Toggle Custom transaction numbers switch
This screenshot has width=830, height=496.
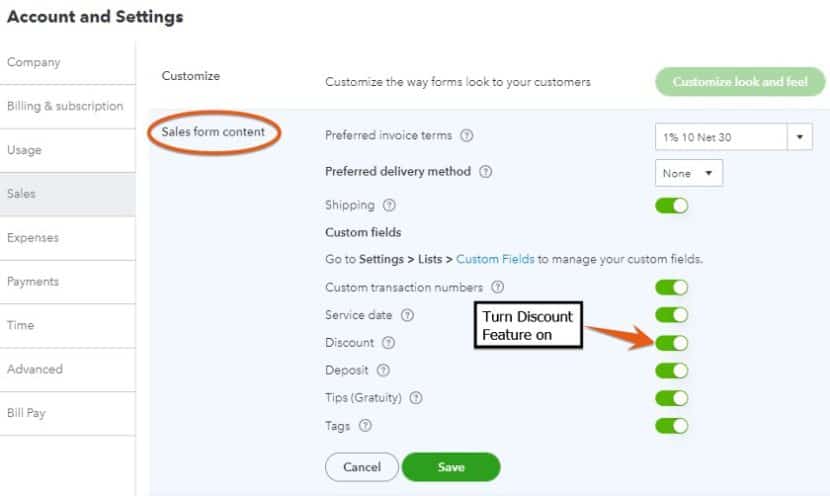point(672,288)
